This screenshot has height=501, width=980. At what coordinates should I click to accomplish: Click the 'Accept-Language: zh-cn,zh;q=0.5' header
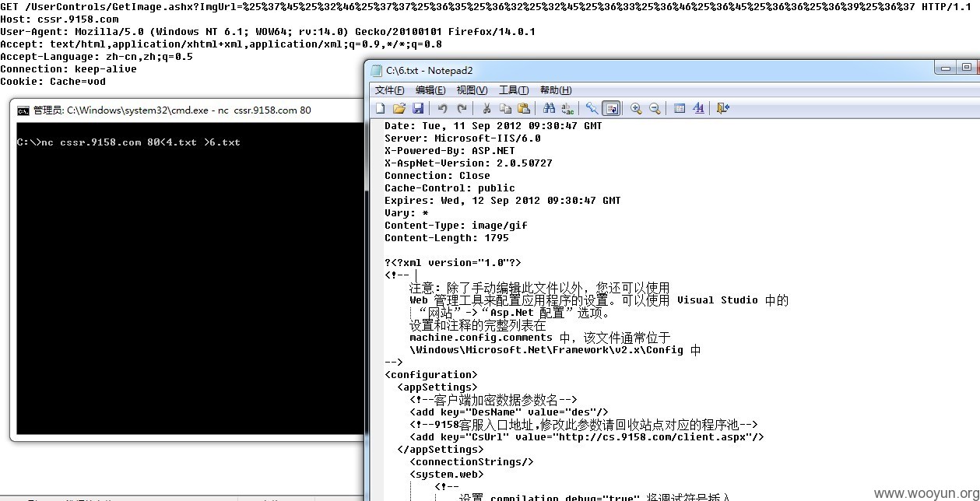tap(97, 57)
